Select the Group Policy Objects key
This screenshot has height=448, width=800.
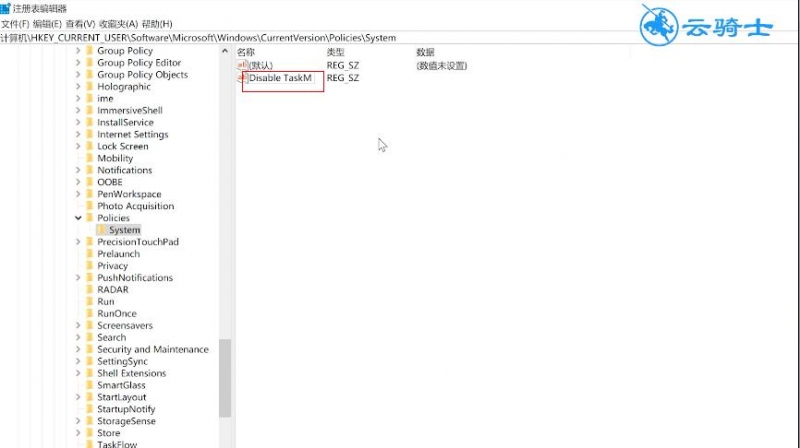point(142,74)
